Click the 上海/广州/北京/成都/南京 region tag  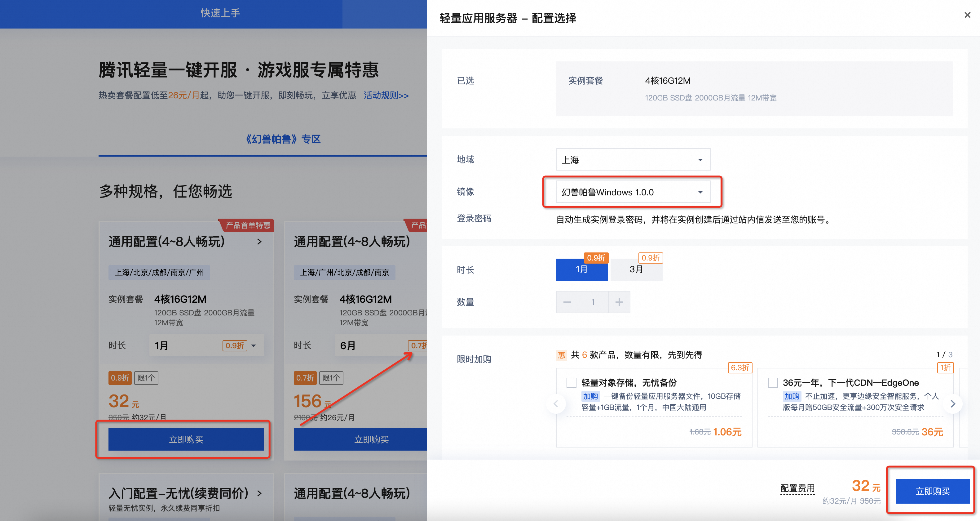click(344, 273)
